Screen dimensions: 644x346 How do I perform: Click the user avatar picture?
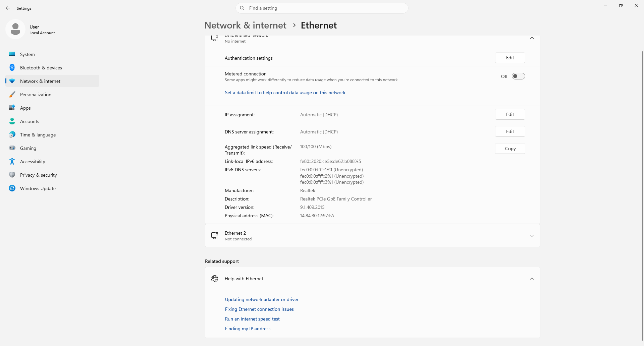pos(15,29)
